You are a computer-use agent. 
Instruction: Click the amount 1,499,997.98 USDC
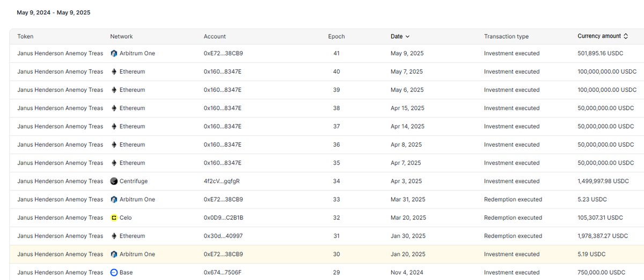(x=603, y=182)
